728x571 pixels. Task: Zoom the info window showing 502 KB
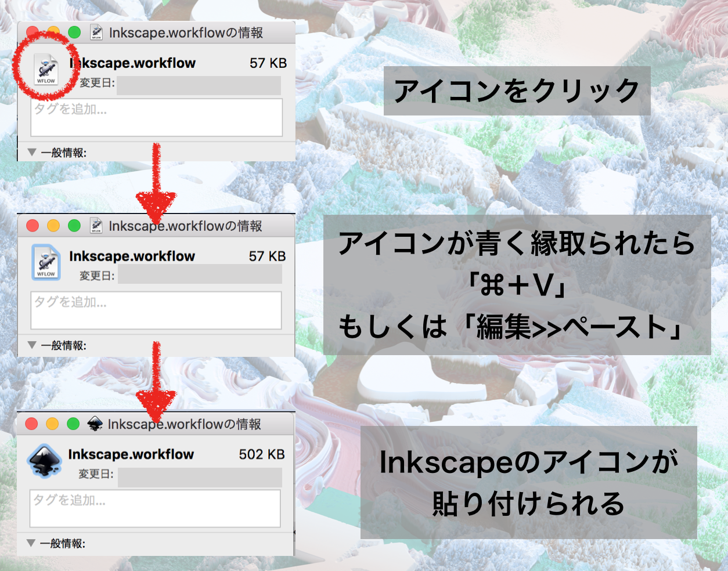(73, 424)
